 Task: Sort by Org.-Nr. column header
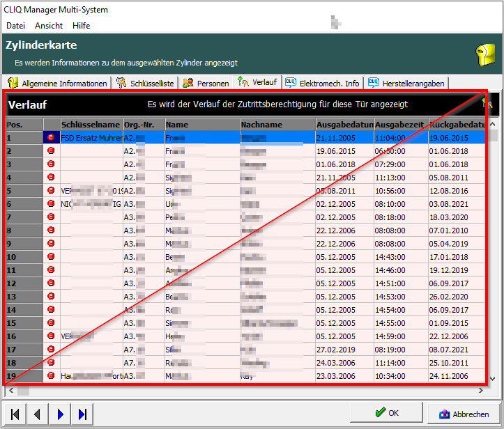(144, 125)
